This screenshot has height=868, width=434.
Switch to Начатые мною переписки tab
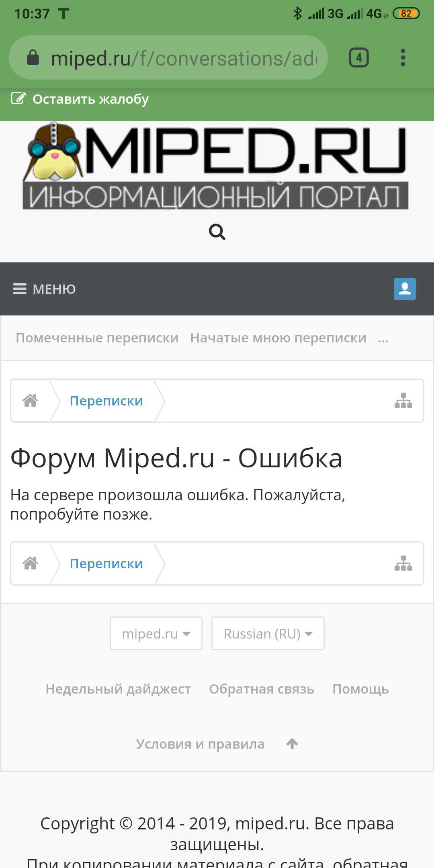pyautogui.click(x=278, y=338)
